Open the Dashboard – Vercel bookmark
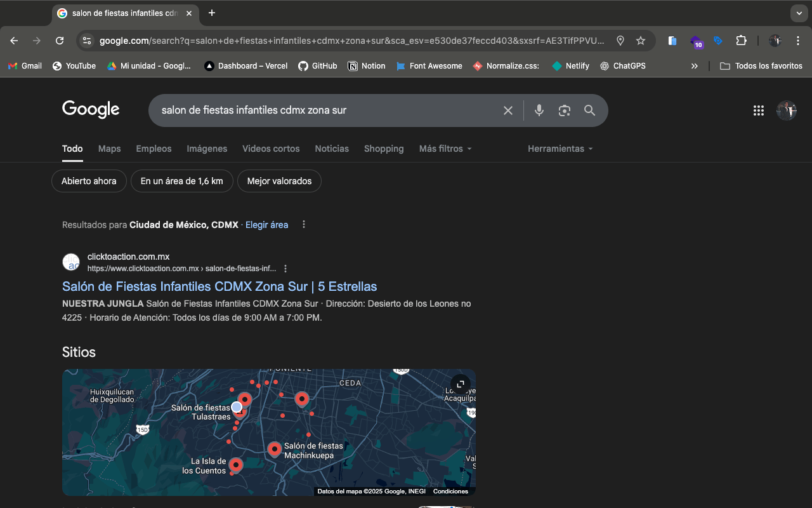Viewport: 812px width, 508px height. 246,66
